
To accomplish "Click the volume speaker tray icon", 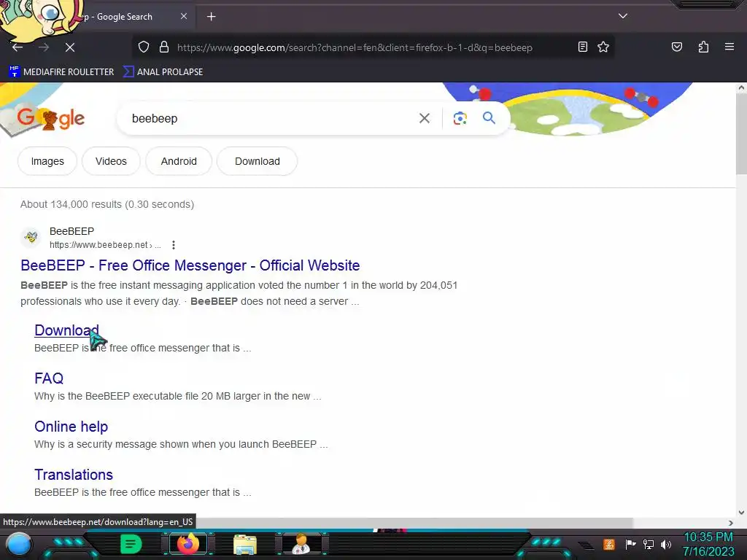I will pyautogui.click(x=665, y=544).
